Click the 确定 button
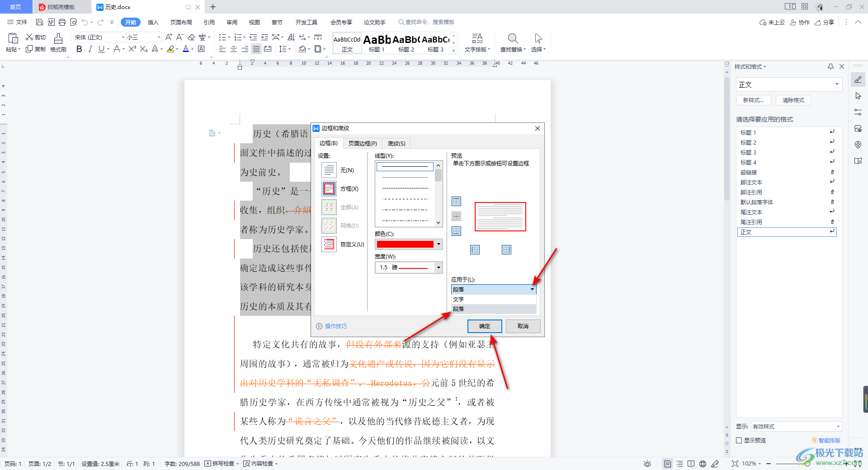868x470 pixels. (x=485, y=326)
